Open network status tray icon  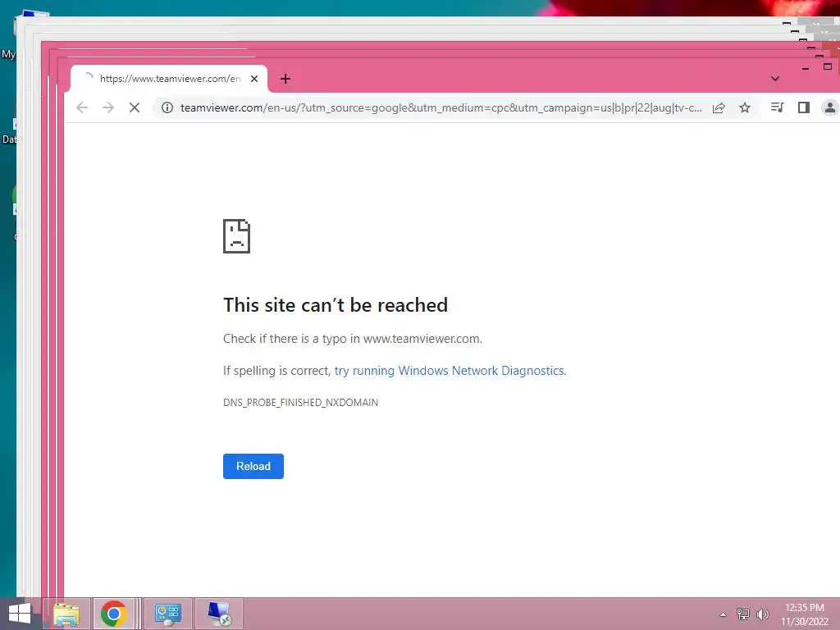(x=742, y=614)
